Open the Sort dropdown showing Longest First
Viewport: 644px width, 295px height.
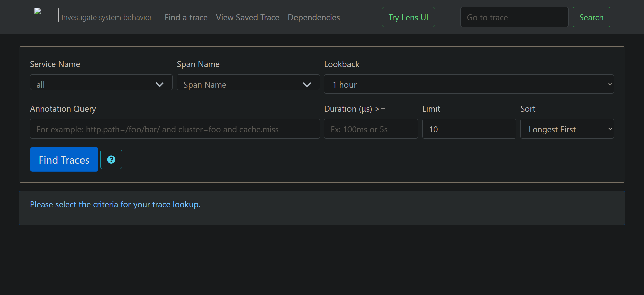pos(567,129)
